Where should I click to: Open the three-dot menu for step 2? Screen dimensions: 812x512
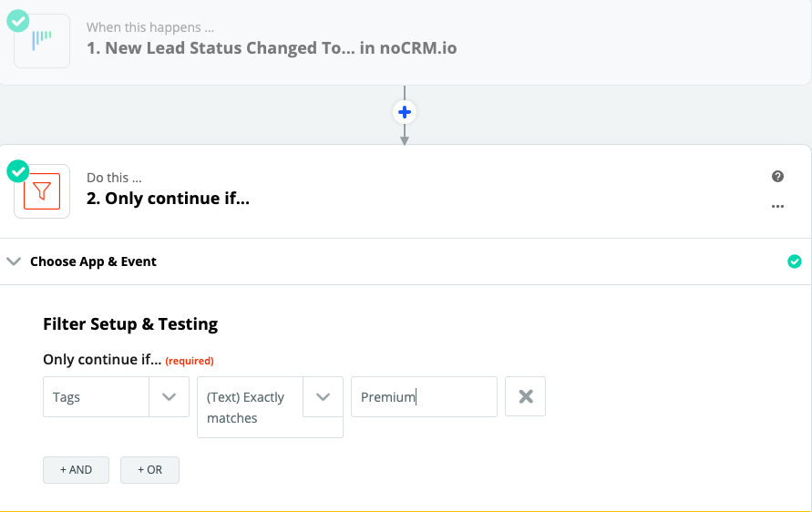[777, 206]
